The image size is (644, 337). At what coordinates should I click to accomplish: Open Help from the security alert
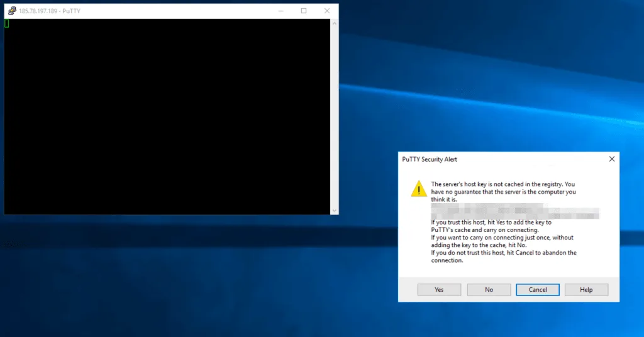[586, 290]
